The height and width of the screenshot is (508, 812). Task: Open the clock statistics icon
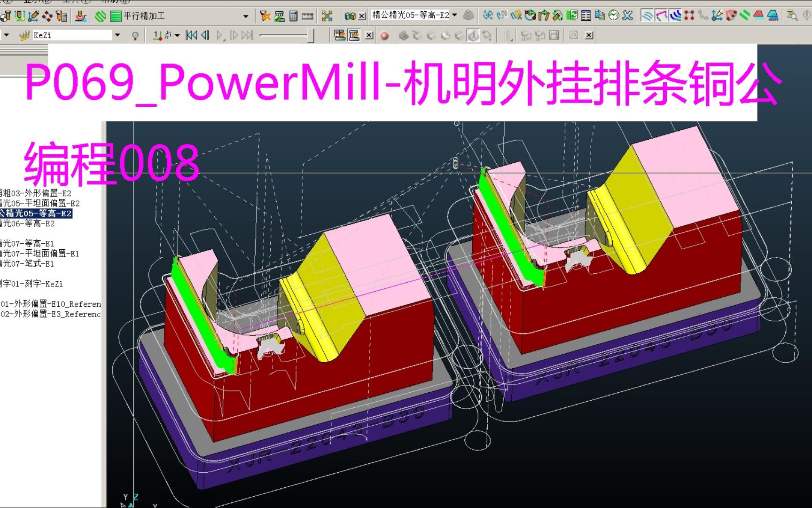click(614, 16)
